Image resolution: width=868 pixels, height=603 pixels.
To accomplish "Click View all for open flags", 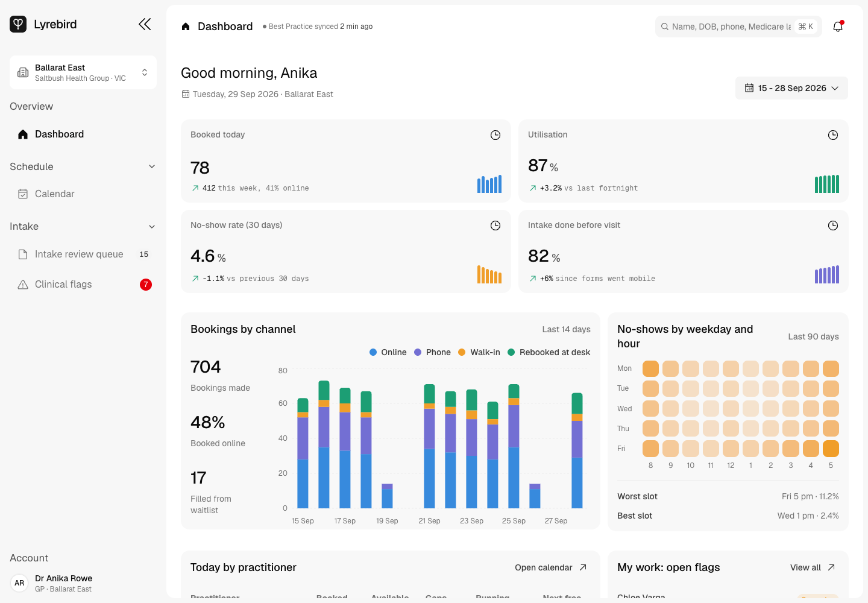I will [813, 567].
